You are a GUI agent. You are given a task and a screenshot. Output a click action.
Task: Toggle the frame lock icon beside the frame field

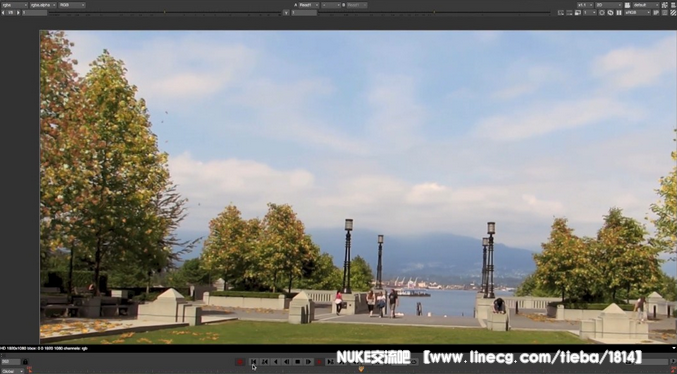[x=25, y=362]
